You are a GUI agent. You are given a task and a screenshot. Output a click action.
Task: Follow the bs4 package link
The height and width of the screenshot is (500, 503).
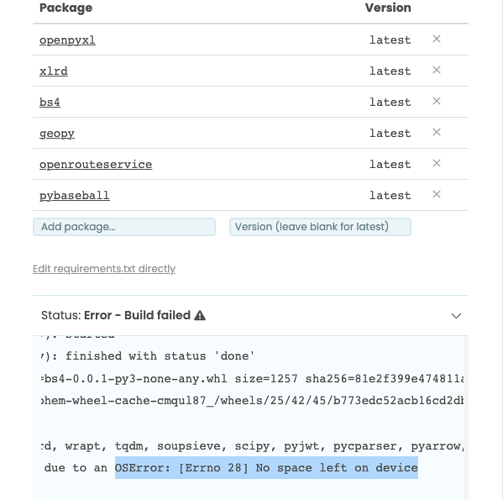[x=50, y=102]
